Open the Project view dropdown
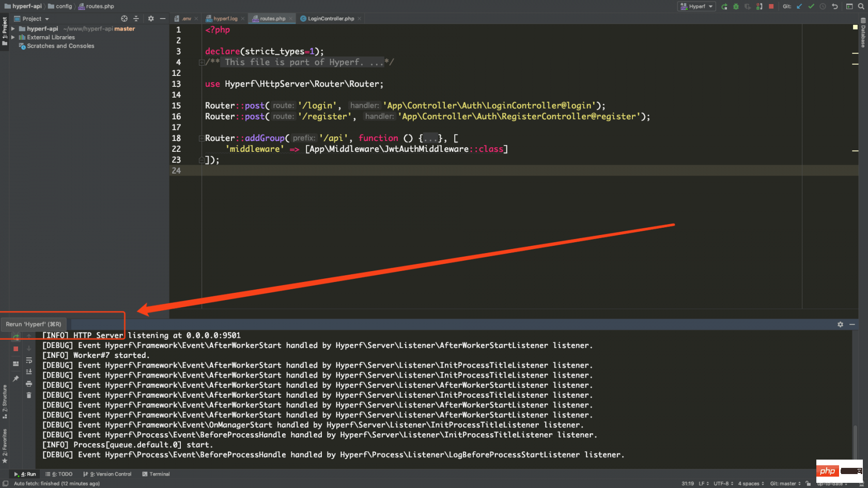Screen dimensions: 868x488 pos(32,19)
